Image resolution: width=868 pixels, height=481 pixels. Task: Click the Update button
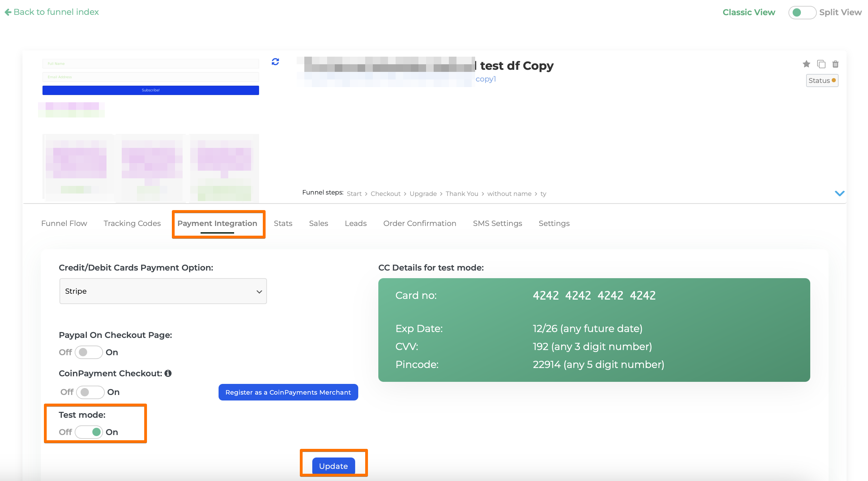tap(333, 466)
